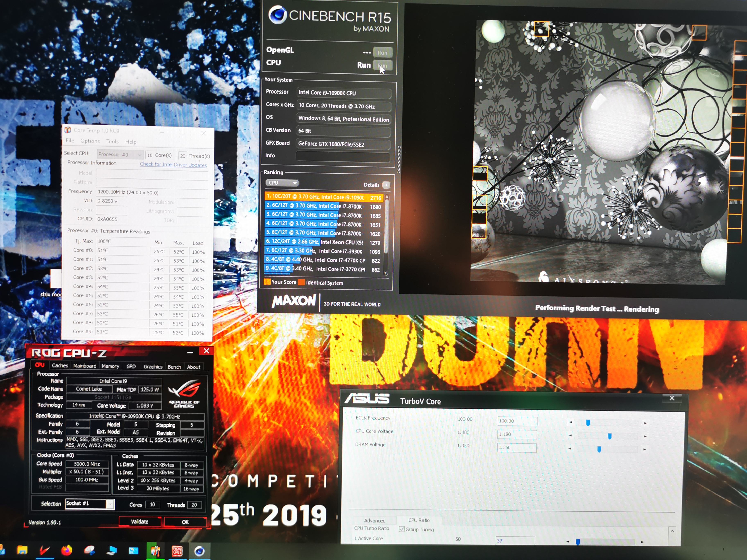
Task: Open Check for Intel Driver Updates link
Action: coord(173,164)
